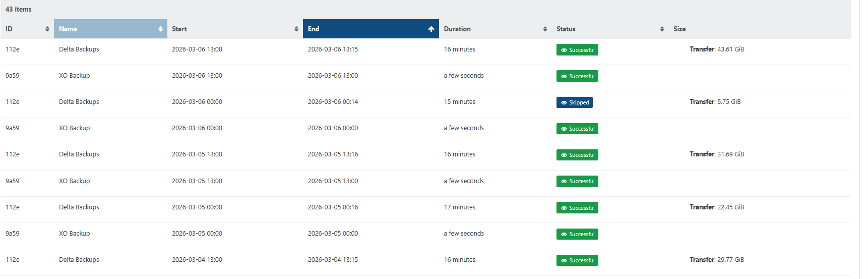Viewport: 868px width, 279px height.
Task: Click sort arrows icon in Status column
Action: [x=662, y=29]
